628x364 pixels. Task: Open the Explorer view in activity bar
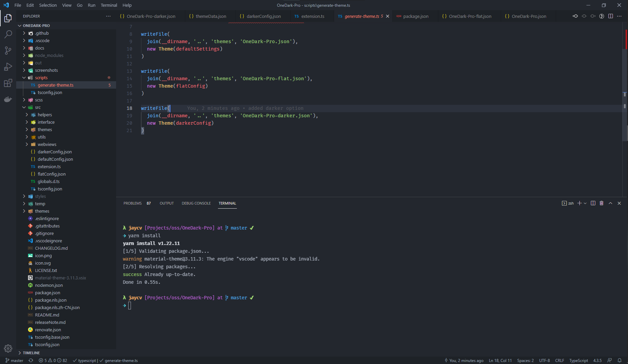(x=8, y=18)
